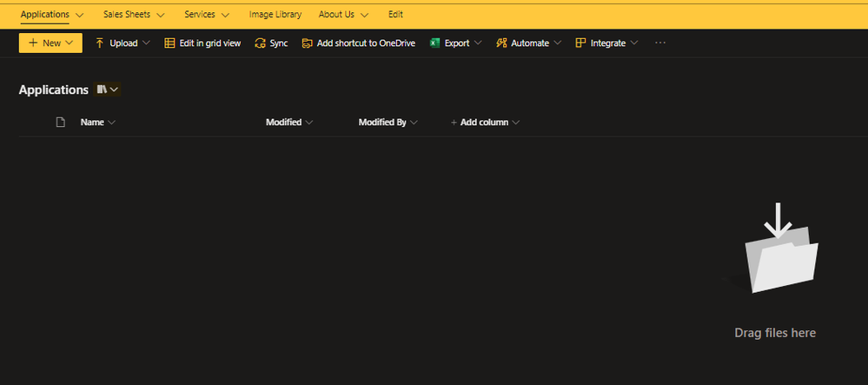Open the About Us navigation item
Screen dimensions: 868x385
pyautogui.click(x=336, y=15)
